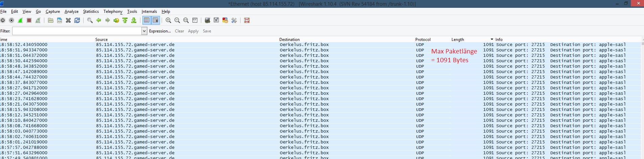The image size is (644, 159).
Task: Edit display filters icon
Action: tap(216, 20)
